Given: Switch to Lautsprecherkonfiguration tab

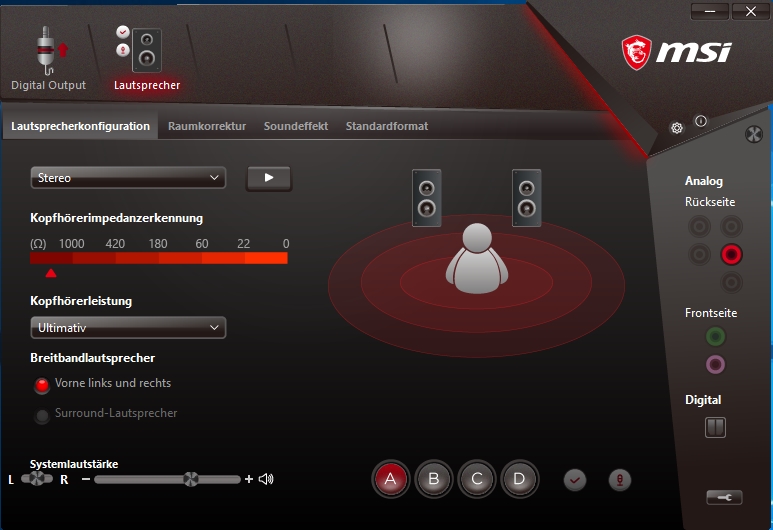Looking at the screenshot, I should coord(80,126).
